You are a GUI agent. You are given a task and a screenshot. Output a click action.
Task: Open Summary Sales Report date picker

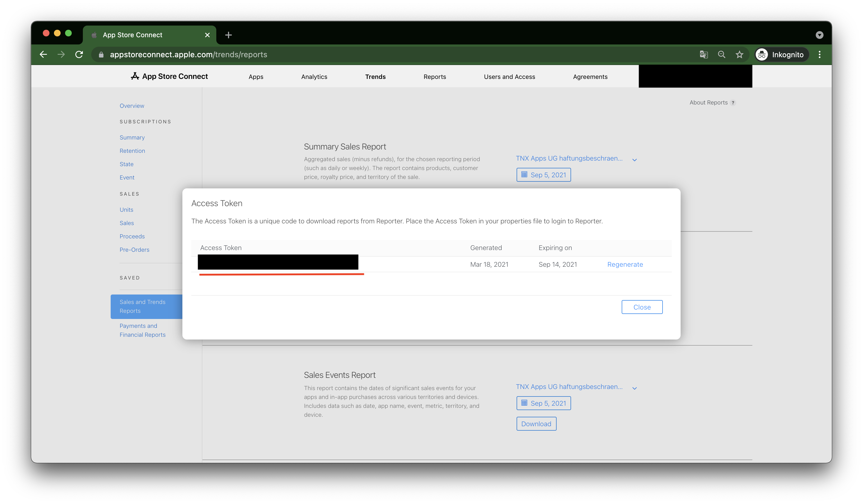(x=544, y=175)
